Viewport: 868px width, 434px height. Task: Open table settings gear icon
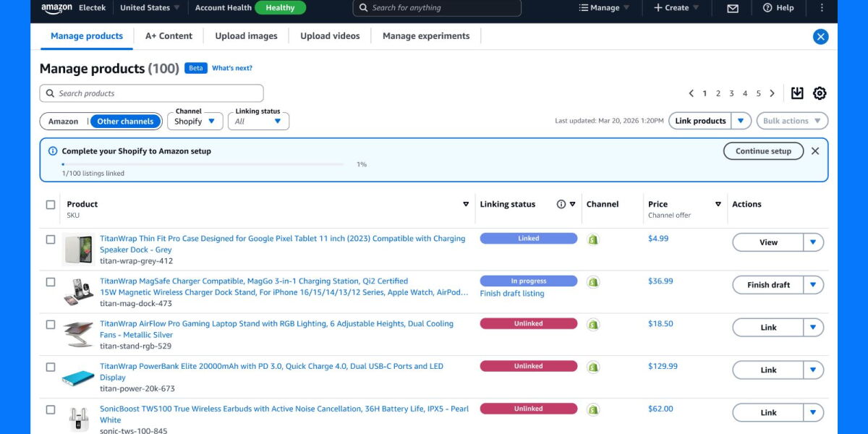820,93
